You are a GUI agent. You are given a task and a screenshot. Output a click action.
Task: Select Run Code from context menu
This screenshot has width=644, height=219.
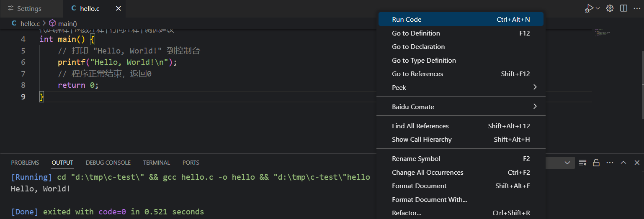coord(461,20)
